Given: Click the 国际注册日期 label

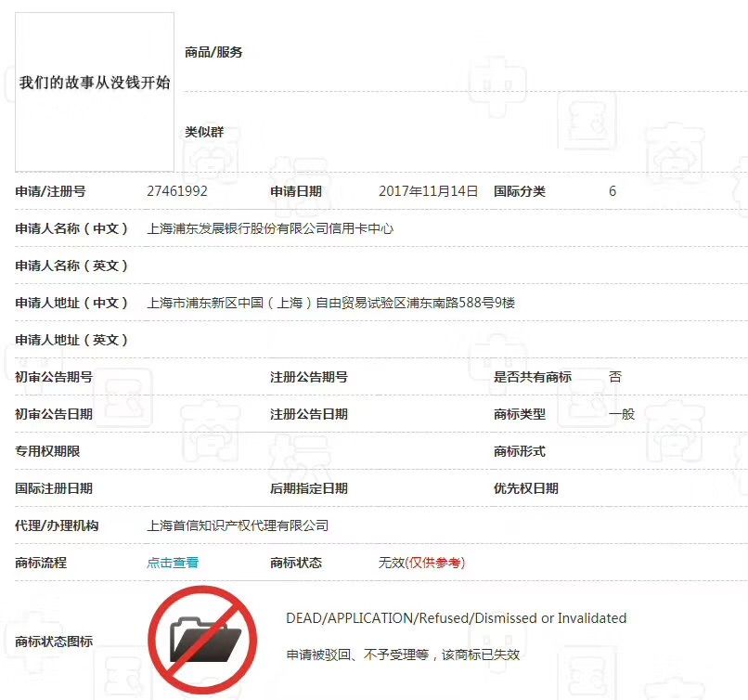Looking at the screenshot, I should coord(54,488).
